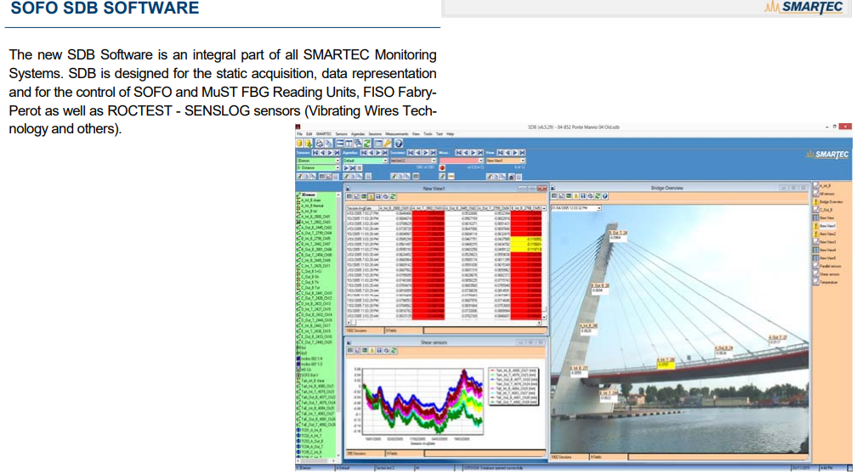868x474 pixels.
Task: Click the new database icon with green plus
Action: pyautogui.click(x=309, y=144)
